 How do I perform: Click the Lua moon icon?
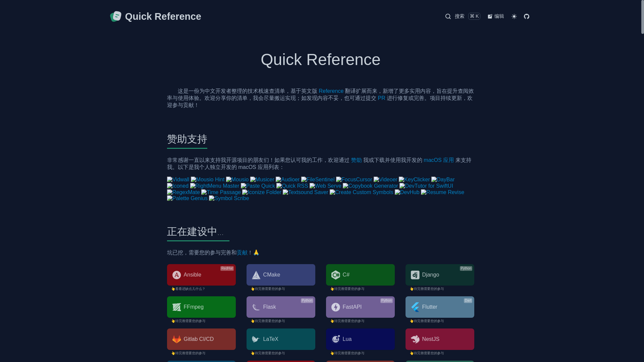tap(336, 340)
